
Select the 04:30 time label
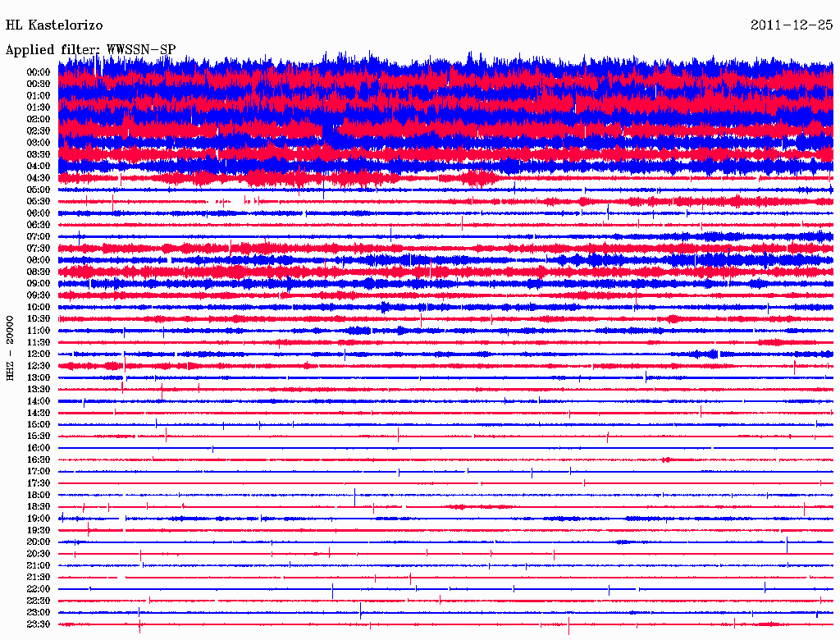pos(39,178)
